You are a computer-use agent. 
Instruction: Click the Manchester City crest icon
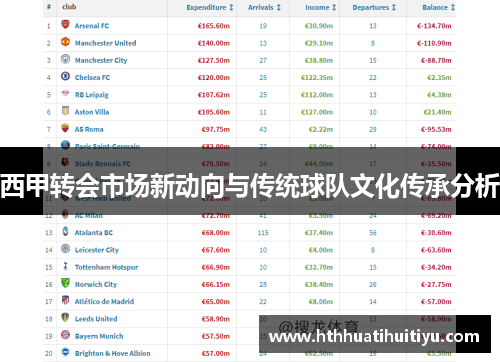[x=65, y=59]
